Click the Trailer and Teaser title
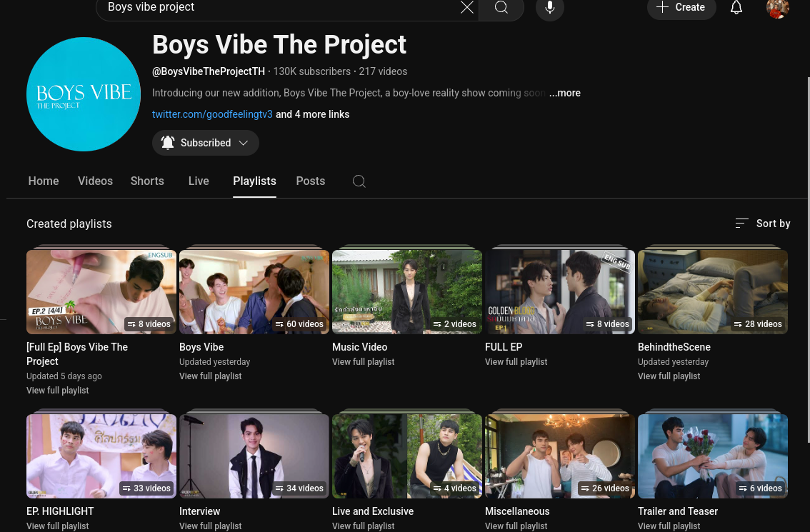The width and height of the screenshot is (810, 532). [678, 511]
